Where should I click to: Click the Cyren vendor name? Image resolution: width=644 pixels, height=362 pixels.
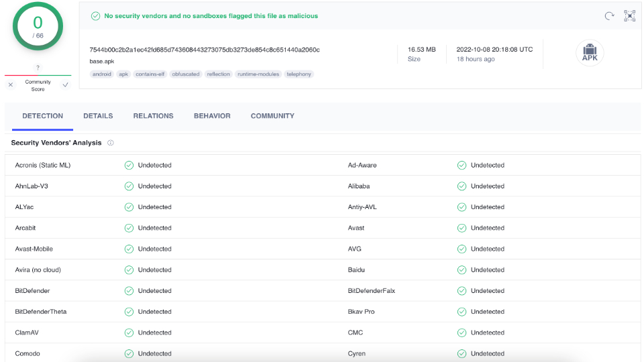click(356, 354)
